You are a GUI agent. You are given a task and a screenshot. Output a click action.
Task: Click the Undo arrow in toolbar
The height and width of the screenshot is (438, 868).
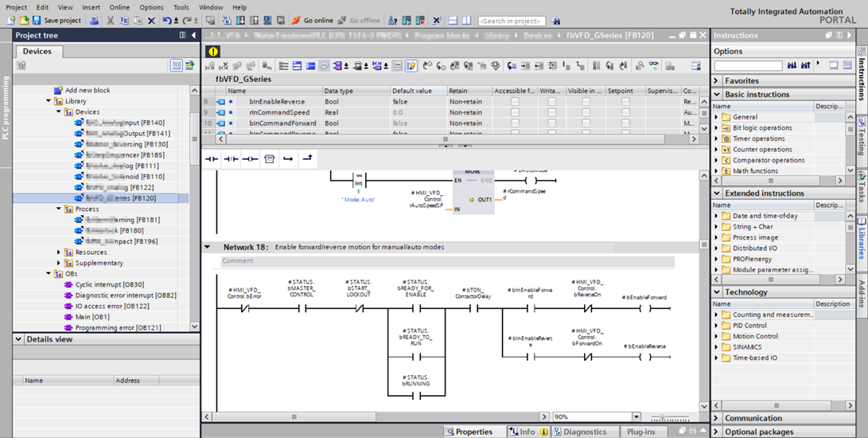click(x=167, y=20)
